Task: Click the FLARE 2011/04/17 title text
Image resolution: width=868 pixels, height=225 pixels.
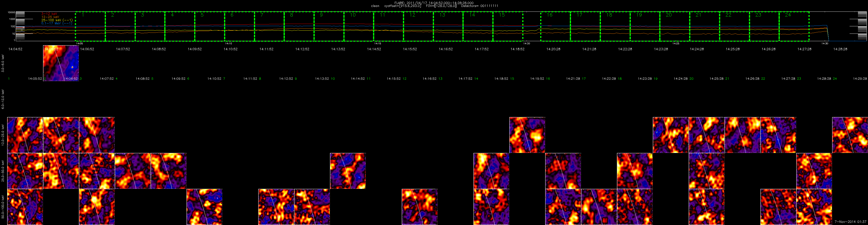Action: click(x=434, y=3)
